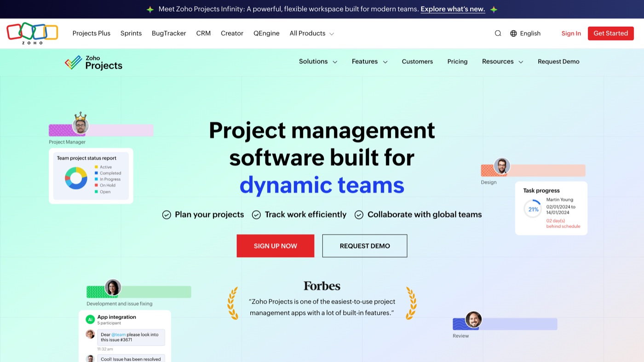
Task: Click the SIGN UP NOW button
Action: (276, 246)
